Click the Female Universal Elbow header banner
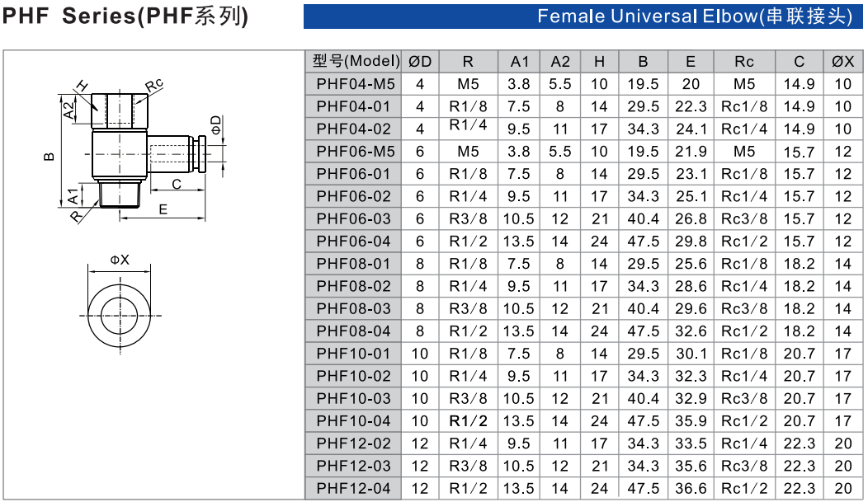868x502 pixels. (583, 16)
